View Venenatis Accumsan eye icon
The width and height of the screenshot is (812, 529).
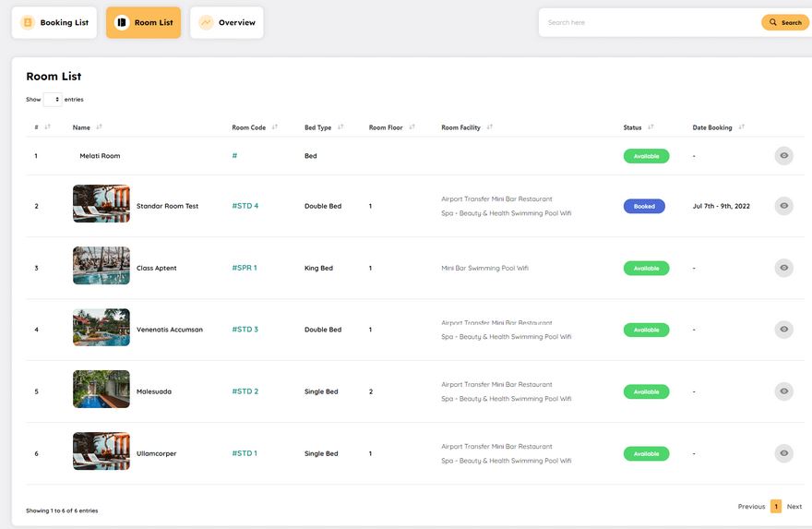click(x=784, y=330)
